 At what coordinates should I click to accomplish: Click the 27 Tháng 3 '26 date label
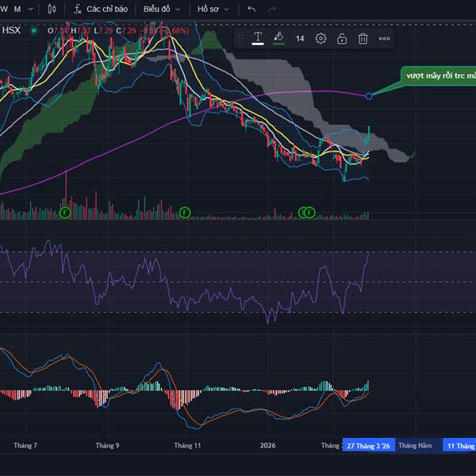[x=369, y=446]
